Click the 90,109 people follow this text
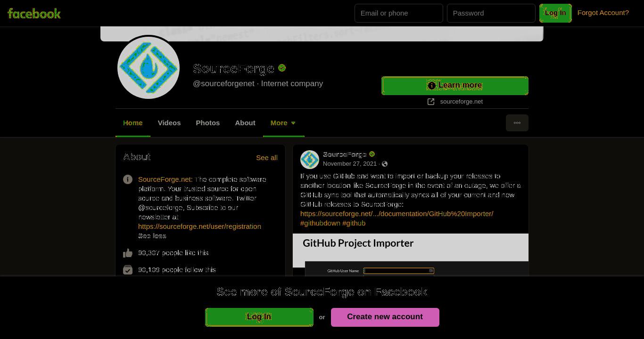 [177, 270]
